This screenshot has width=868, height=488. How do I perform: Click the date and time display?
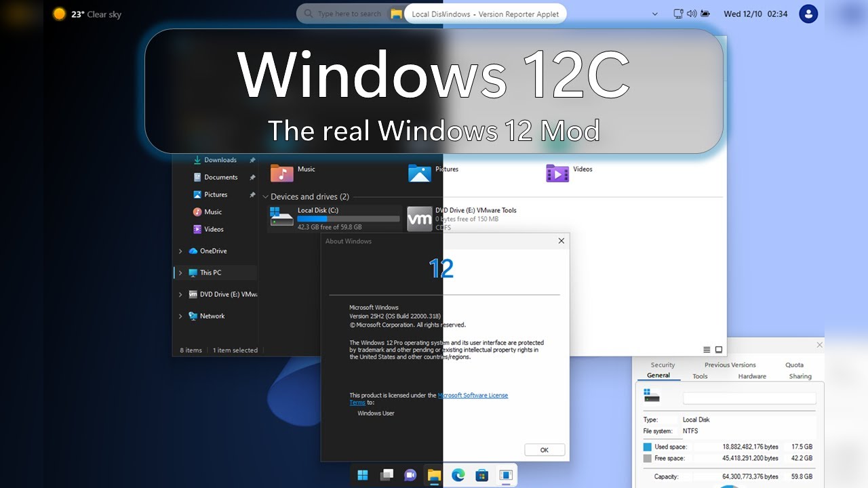point(755,14)
